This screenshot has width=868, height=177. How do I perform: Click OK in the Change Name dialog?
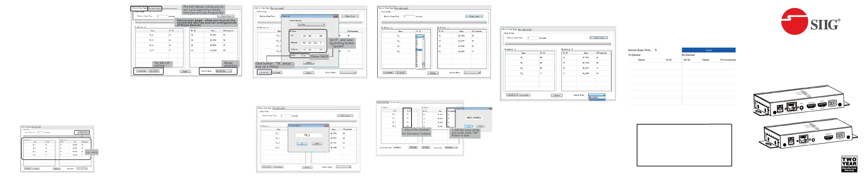302,144
